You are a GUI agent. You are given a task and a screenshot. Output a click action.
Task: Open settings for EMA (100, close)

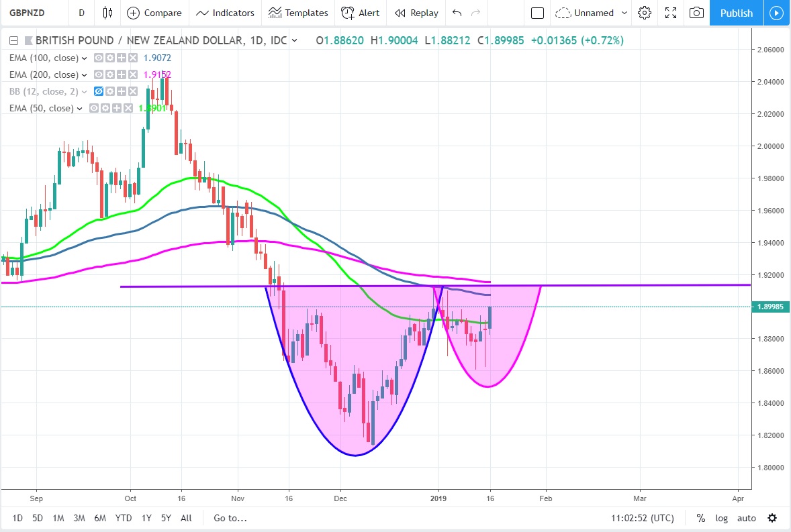point(110,58)
